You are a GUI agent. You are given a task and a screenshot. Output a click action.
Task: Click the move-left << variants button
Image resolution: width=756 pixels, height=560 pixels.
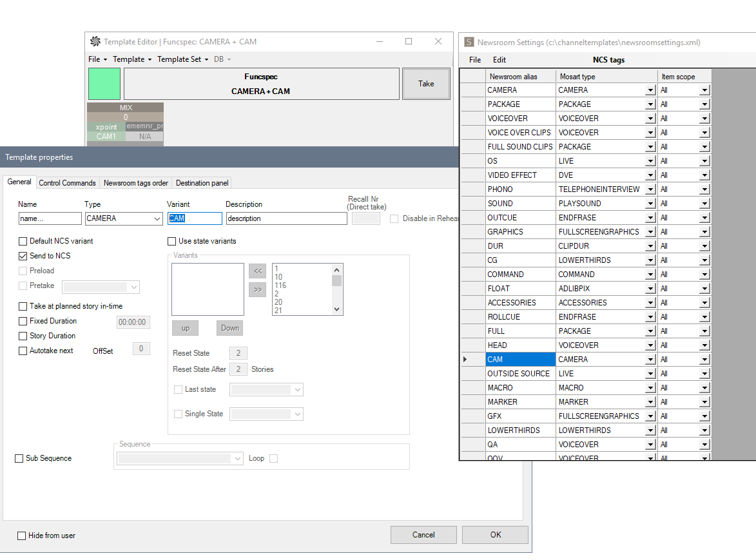click(258, 271)
